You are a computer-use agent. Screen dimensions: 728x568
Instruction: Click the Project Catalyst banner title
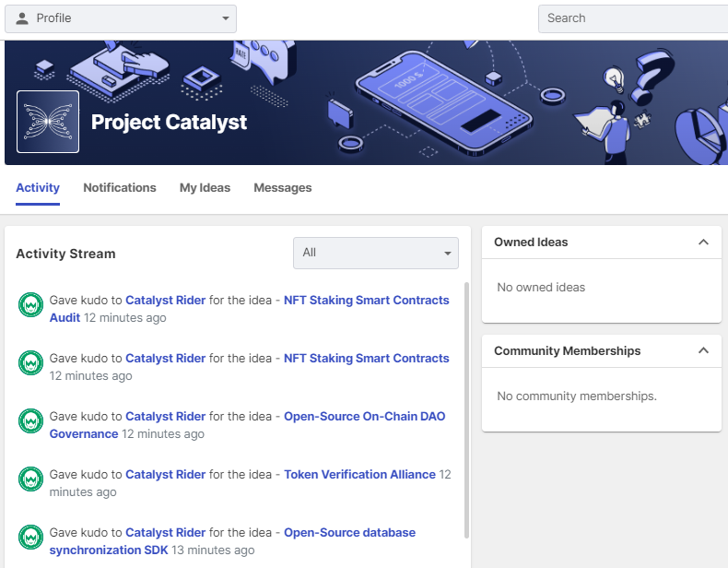click(169, 122)
